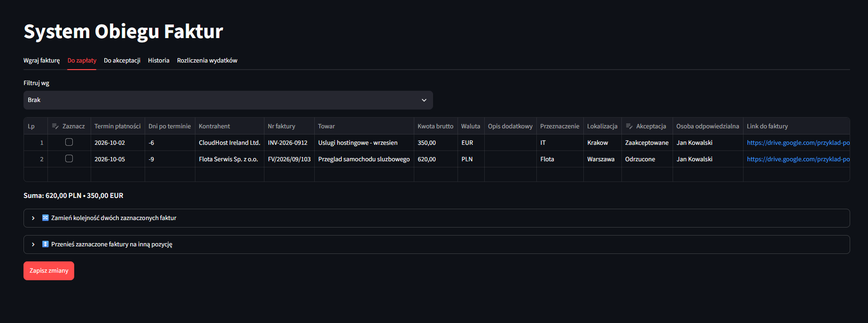
Task: Click the invoice number INV-2026-0912
Action: click(289, 142)
